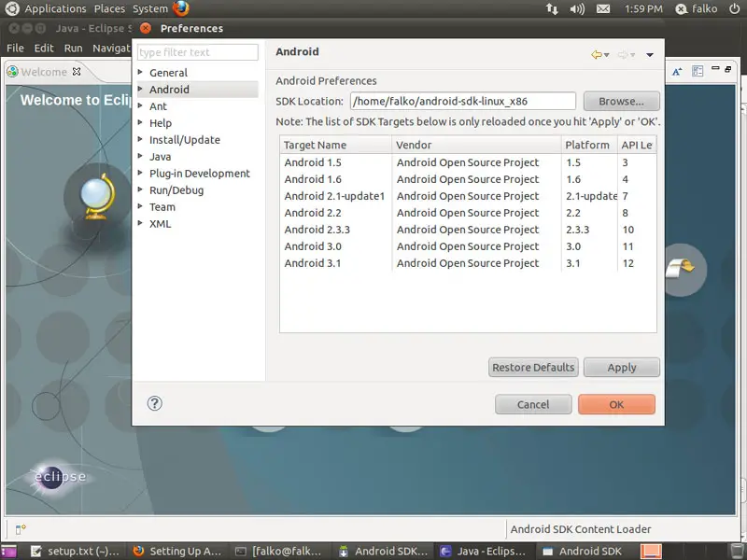Viewport: 747px width, 560px height.
Task: Open the falko user menu
Action: [697, 8]
